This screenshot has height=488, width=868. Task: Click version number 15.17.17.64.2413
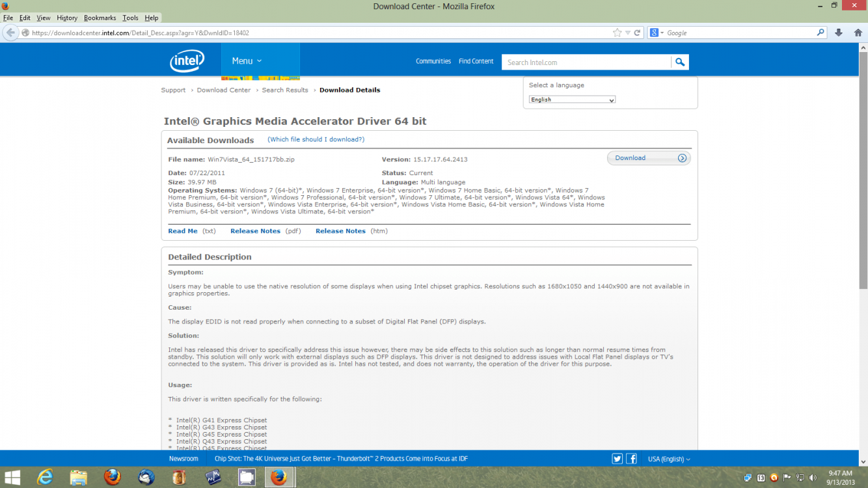[x=441, y=159]
